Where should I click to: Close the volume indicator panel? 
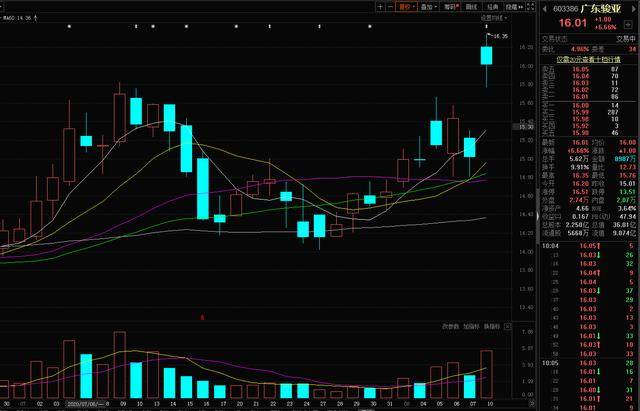pos(507,327)
